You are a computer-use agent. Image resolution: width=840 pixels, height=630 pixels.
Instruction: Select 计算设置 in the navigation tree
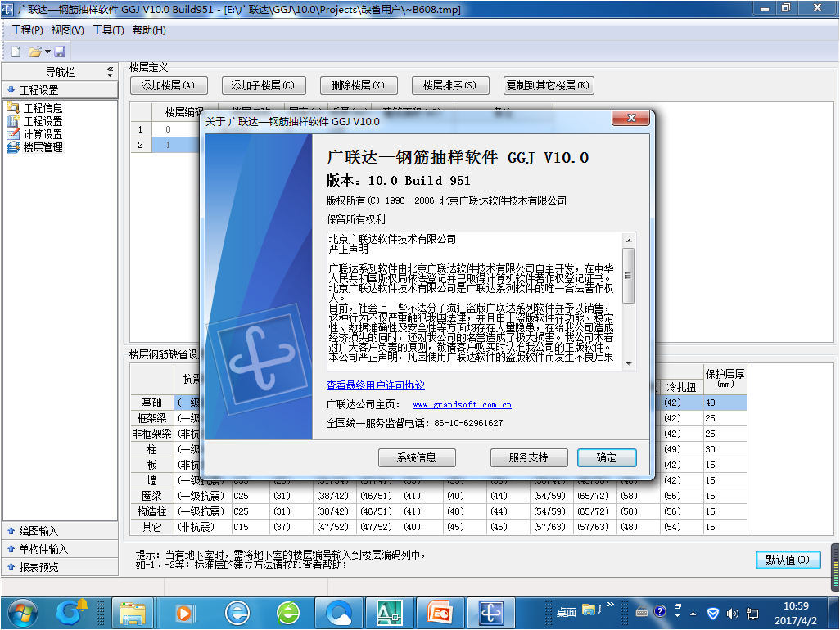click(x=43, y=134)
